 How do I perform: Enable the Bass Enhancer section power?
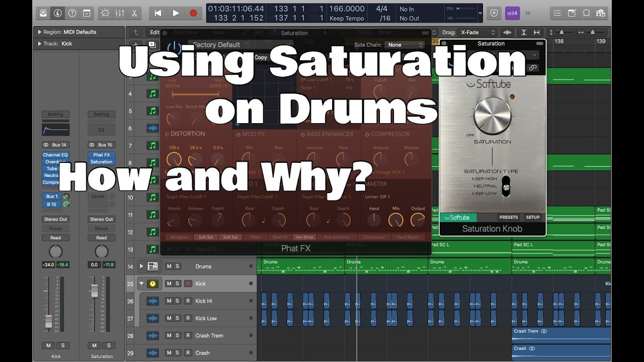[303, 134]
